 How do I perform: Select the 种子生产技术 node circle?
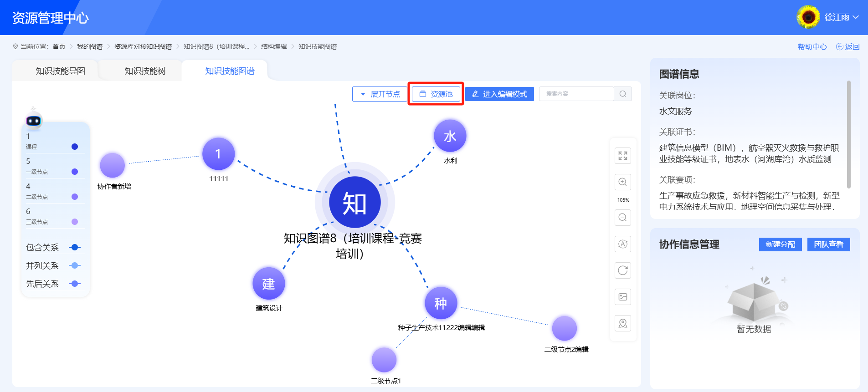(441, 303)
